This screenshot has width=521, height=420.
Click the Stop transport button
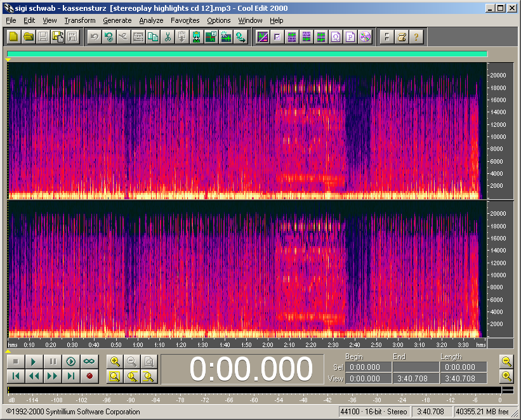tap(16, 362)
